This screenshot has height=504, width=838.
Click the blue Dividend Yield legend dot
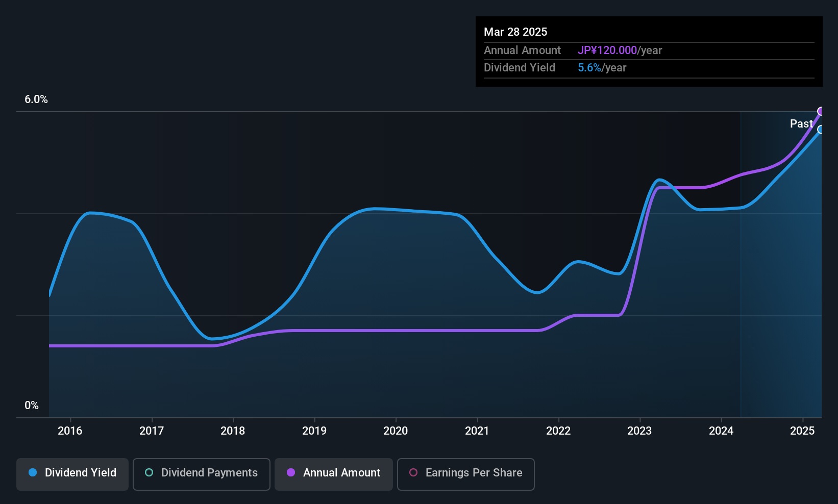[33, 472]
